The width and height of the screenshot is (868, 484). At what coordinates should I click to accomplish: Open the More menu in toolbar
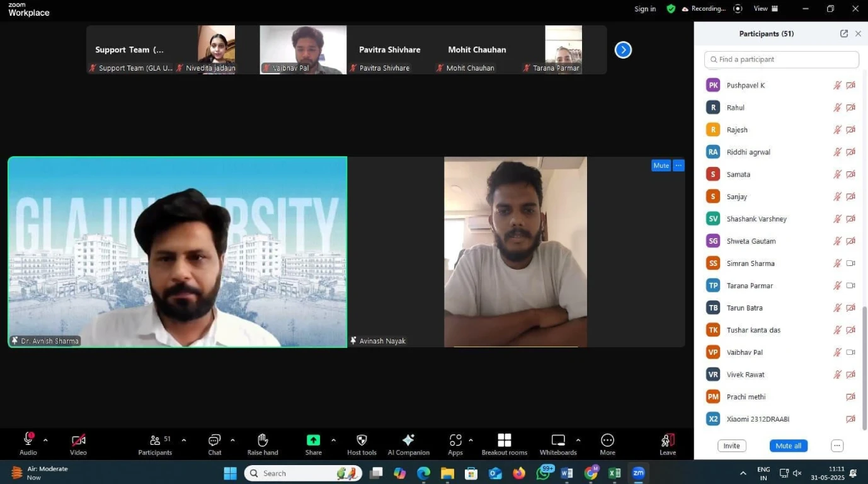(x=607, y=441)
